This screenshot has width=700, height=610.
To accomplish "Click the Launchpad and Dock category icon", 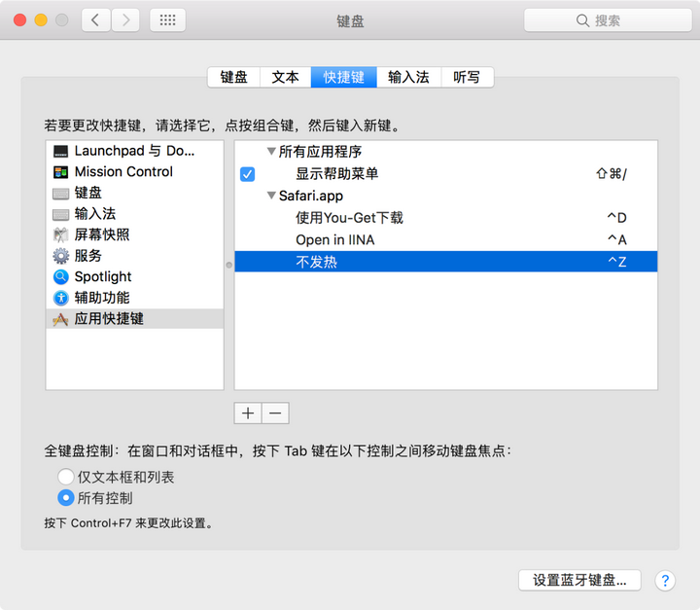I will point(60,151).
